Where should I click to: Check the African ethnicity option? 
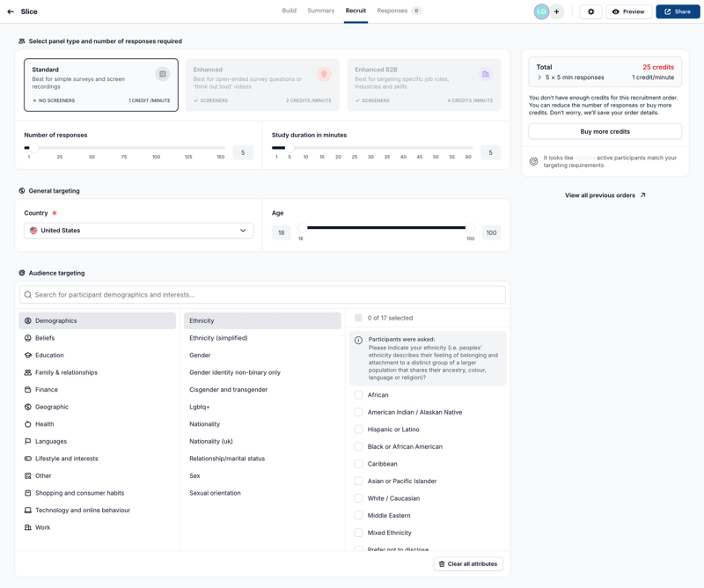coord(357,394)
